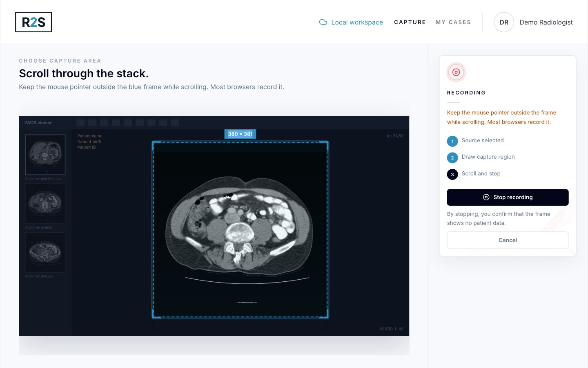Click the cloud icon beside Local workspace
The width and height of the screenshot is (588, 368).
(323, 22)
